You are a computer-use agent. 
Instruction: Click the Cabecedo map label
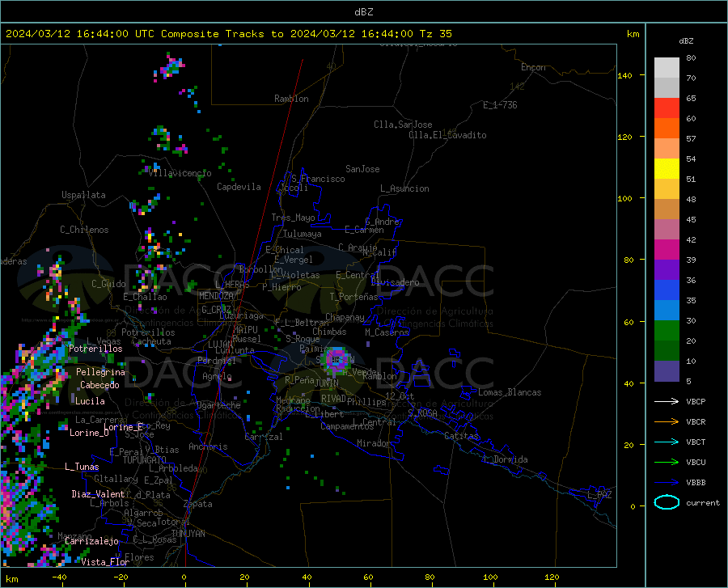pos(99,385)
